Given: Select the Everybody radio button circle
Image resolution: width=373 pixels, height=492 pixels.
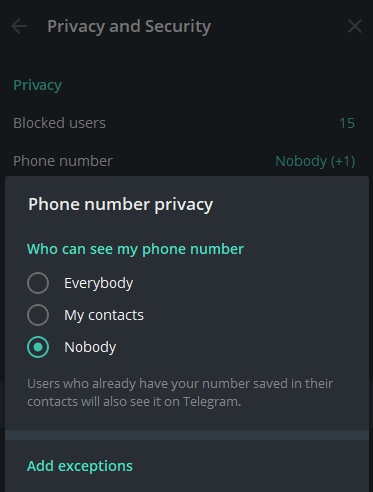Looking at the screenshot, I should pos(38,283).
